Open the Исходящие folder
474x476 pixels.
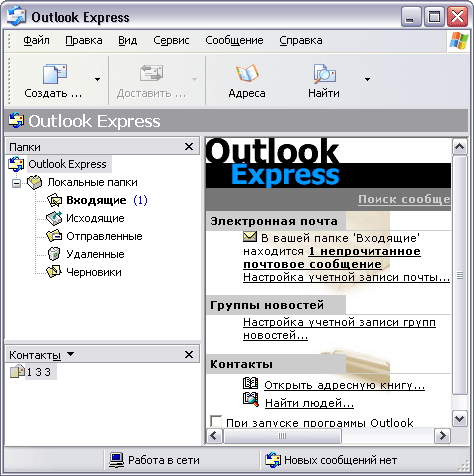pyautogui.click(x=95, y=218)
